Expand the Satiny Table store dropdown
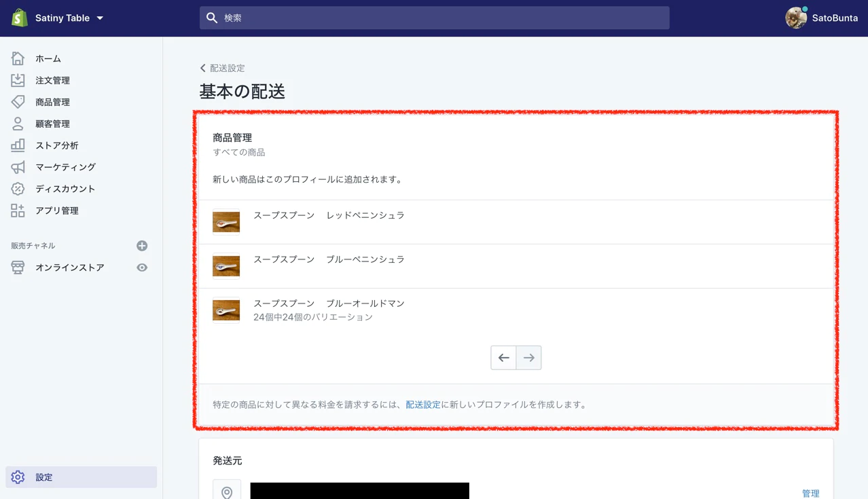The width and height of the screenshot is (868, 499). (100, 18)
